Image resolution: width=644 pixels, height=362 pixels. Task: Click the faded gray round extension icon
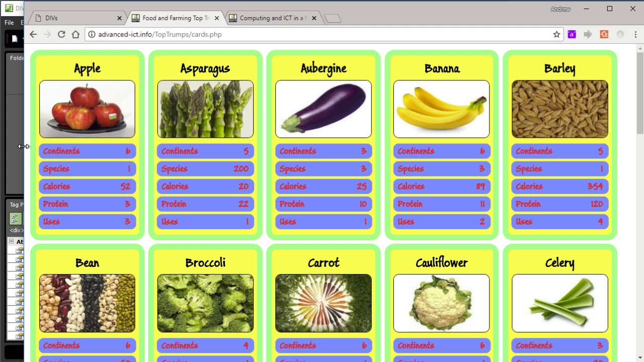click(620, 34)
